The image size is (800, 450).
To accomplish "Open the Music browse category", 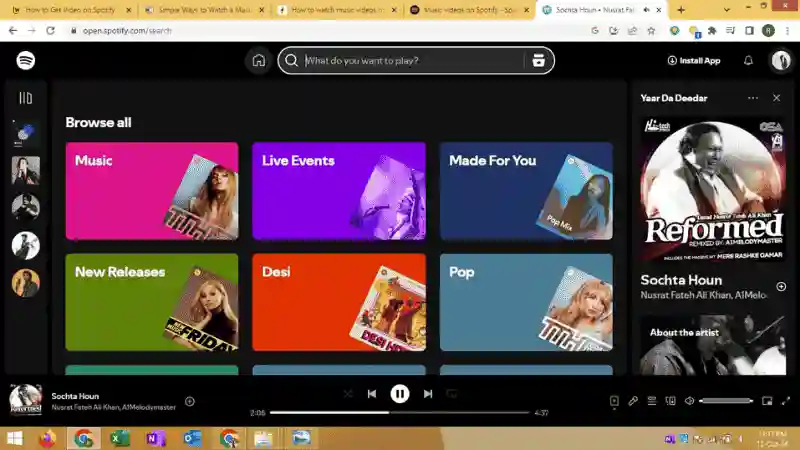I will pos(152,191).
